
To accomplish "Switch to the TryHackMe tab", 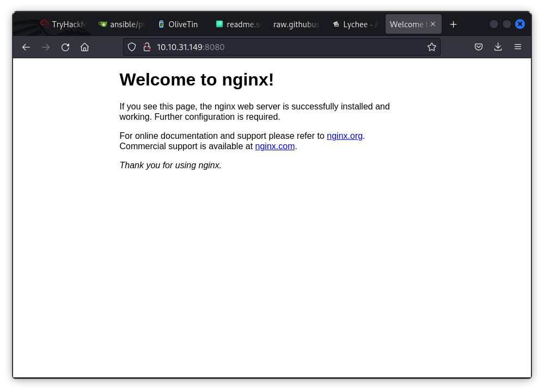I will coord(65,24).
